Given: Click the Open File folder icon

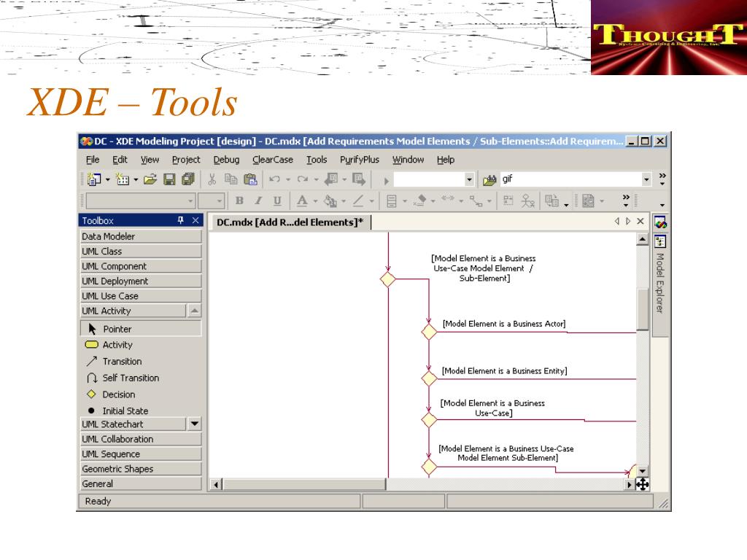Looking at the screenshot, I should (150, 179).
